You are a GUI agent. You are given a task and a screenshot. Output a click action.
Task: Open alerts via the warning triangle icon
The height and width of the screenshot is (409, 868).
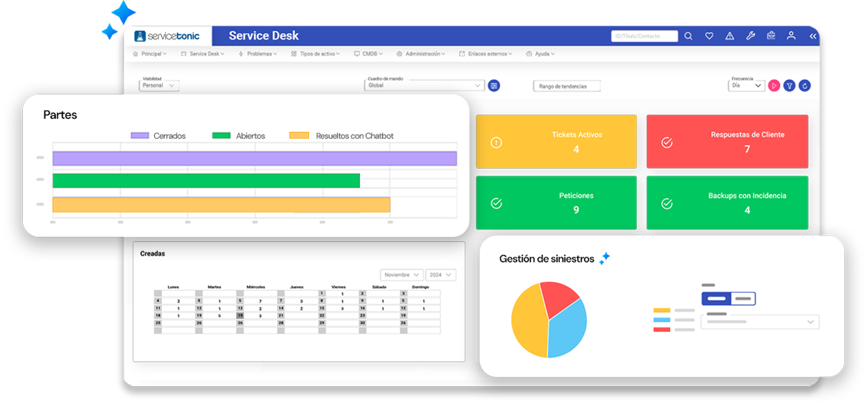point(729,35)
